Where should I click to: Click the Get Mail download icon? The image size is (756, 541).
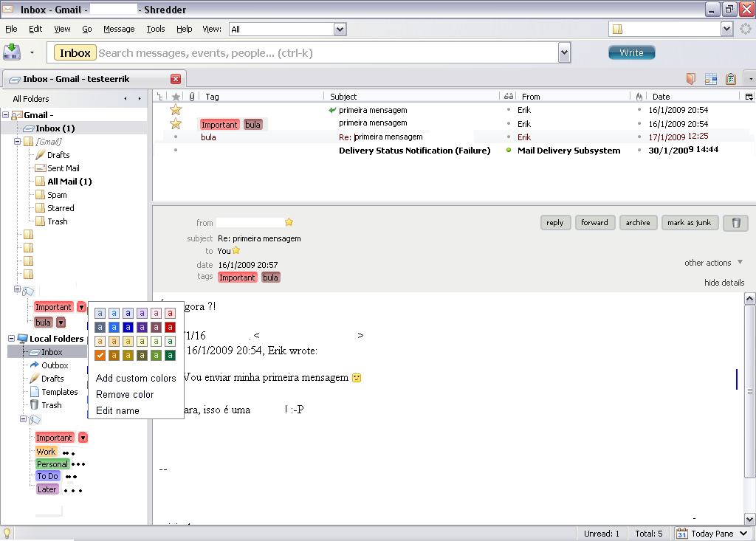point(12,52)
